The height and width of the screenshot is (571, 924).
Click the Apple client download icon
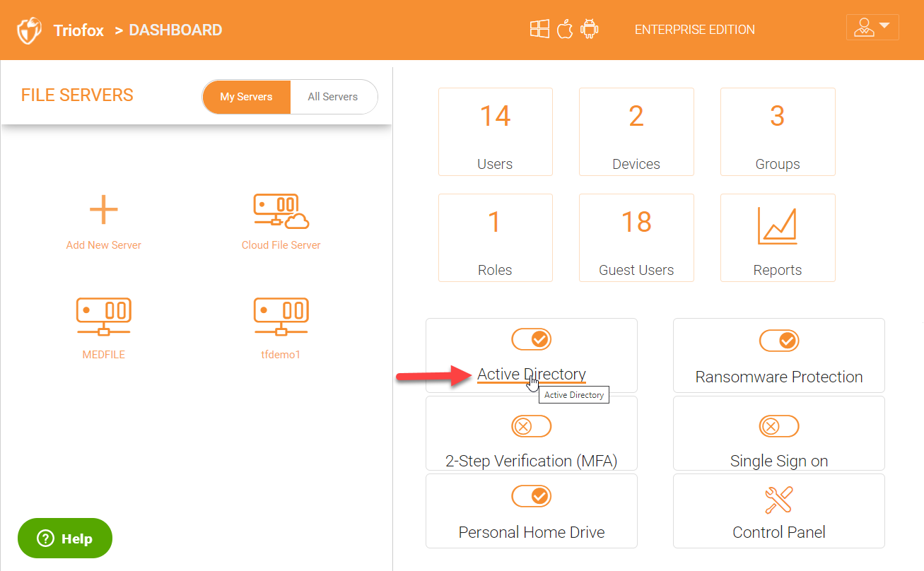coord(564,29)
